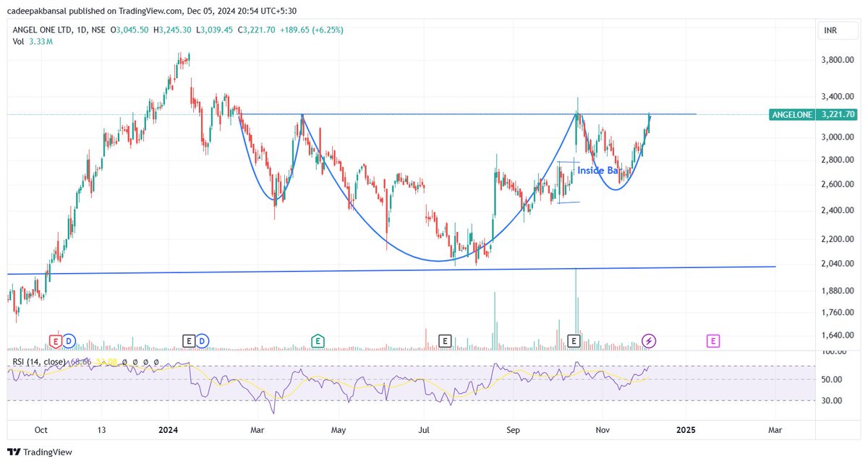Image resolution: width=868 pixels, height=464 pixels.
Task: Click the ANGELONE symbol label on price axis
Action: [793, 114]
